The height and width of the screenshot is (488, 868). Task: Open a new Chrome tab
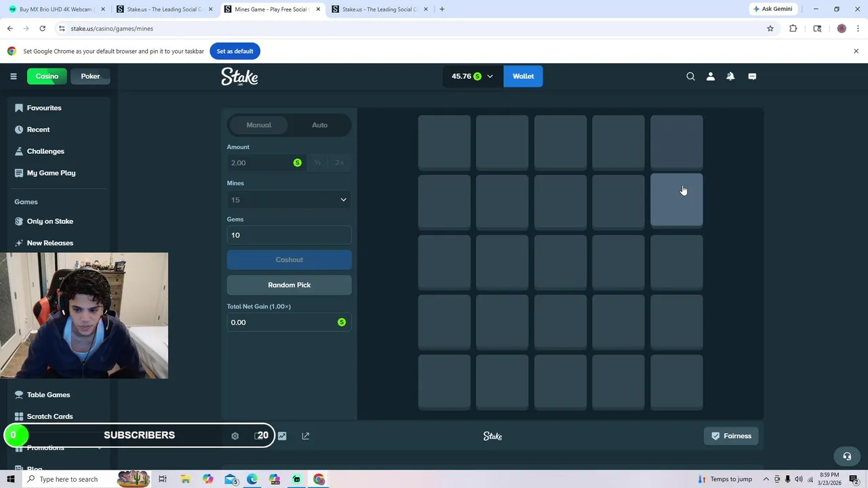pos(441,9)
